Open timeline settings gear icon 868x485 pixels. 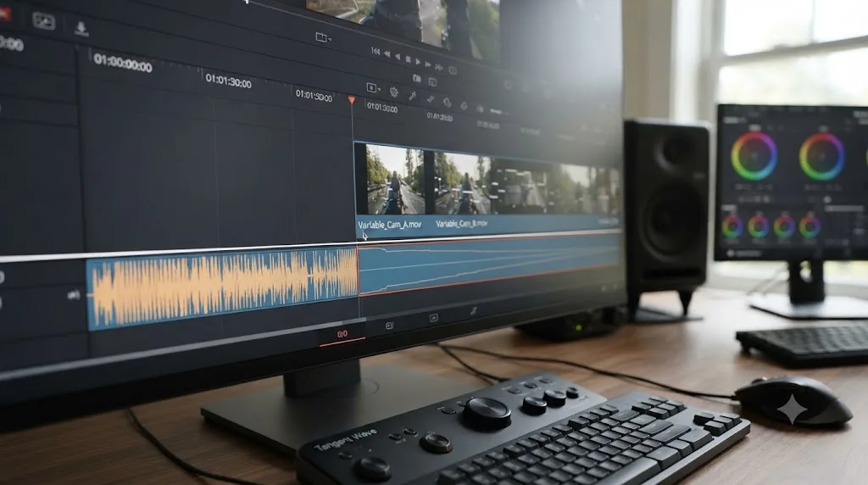[x=393, y=92]
